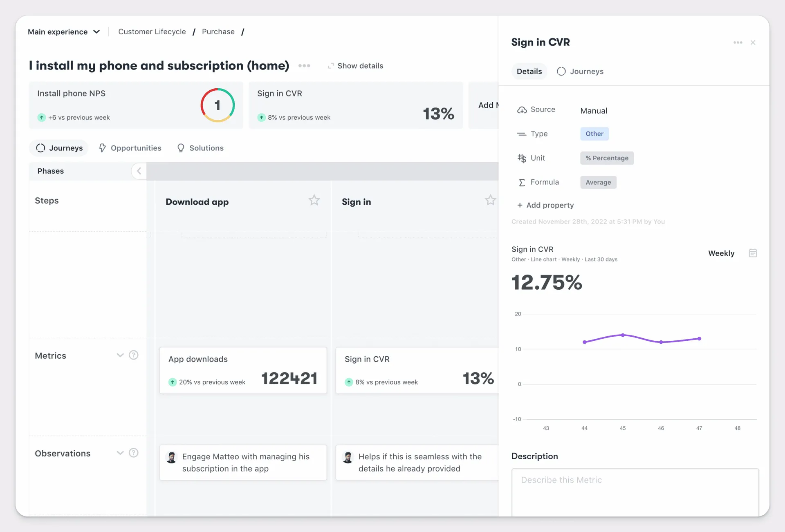The width and height of the screenshot is (785, 532).
Task: Select the Details tab in side panel
Action: click(x=529, y=72)
